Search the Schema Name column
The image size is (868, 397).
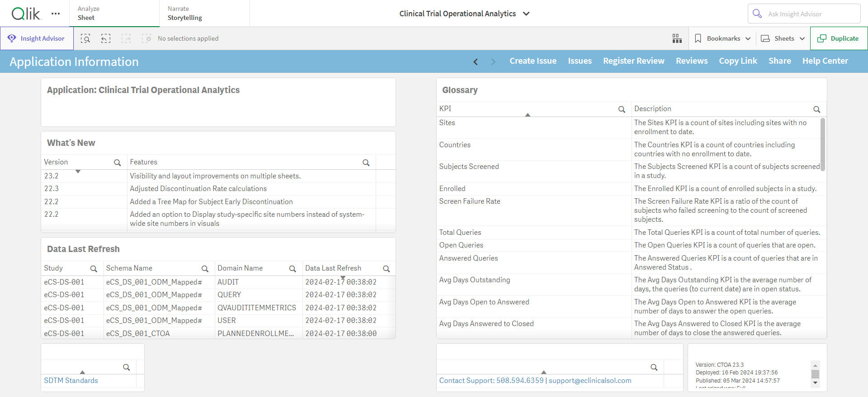coord(205,269)
